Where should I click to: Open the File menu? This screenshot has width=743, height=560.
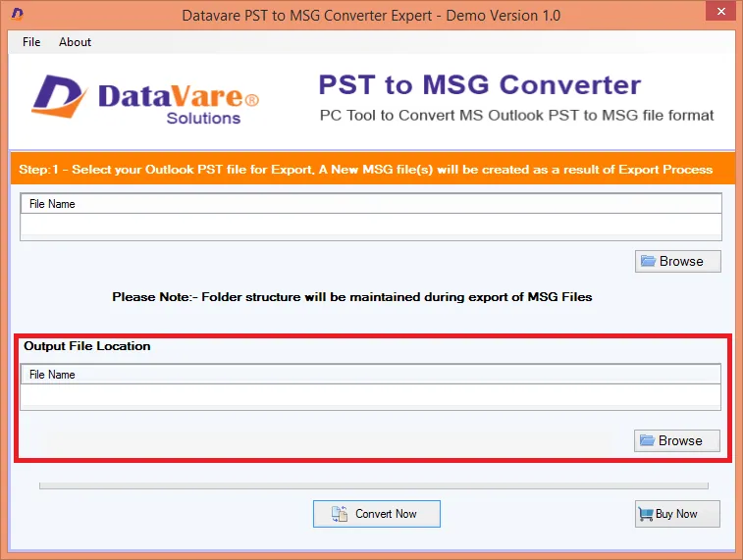click(31, 42)
